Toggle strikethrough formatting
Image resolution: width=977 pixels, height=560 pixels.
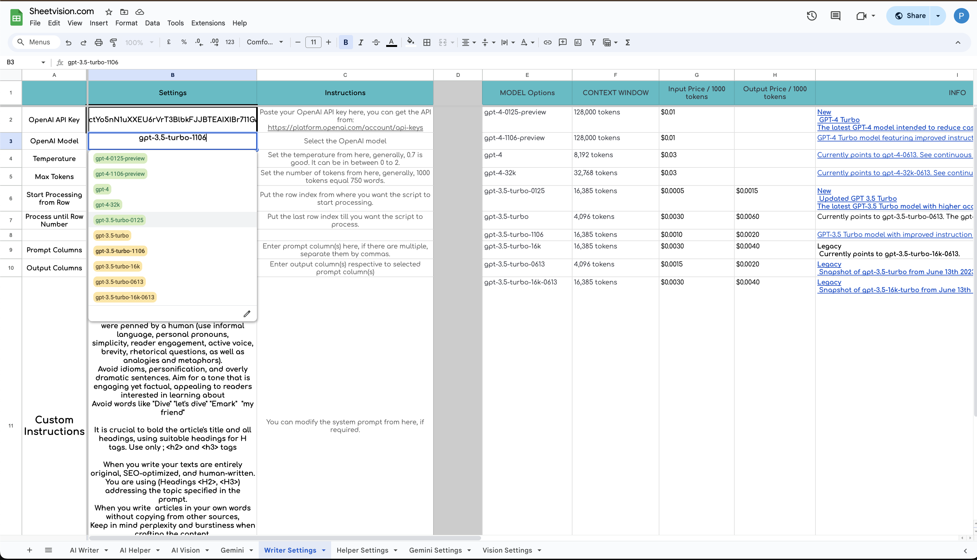376,42
